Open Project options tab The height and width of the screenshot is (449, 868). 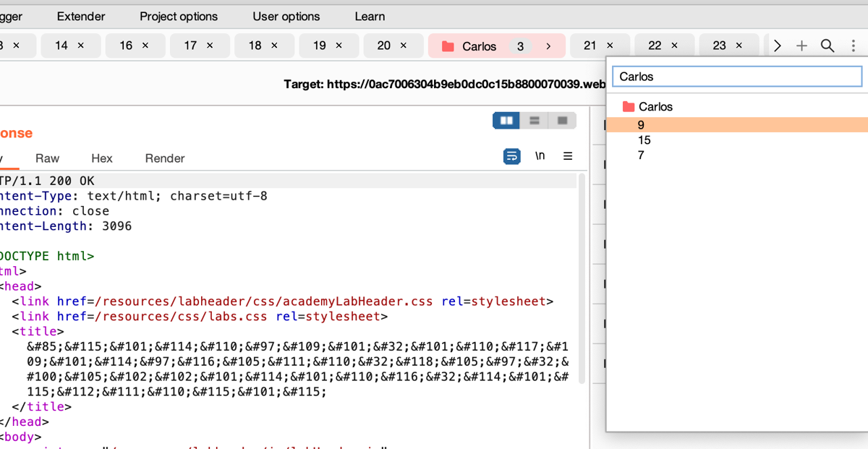click(x=179, y=16)
